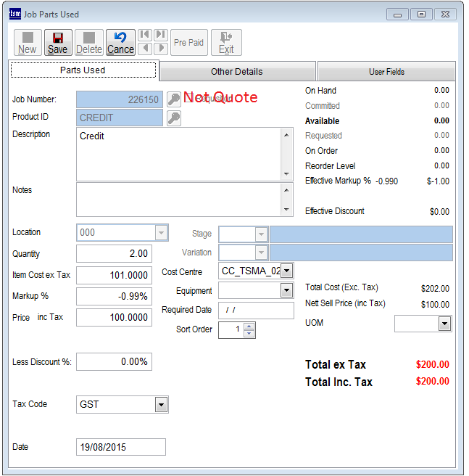Expand the Cost Centre dropdown
This screenshot has width=469, height=476.
286,271
